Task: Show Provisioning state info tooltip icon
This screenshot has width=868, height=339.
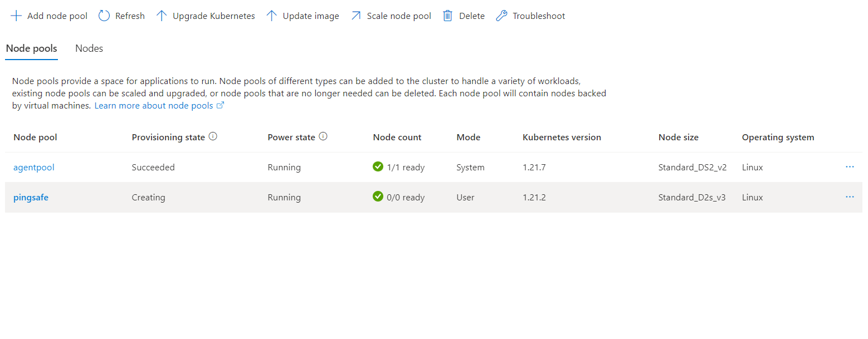Action: point(213,137)
